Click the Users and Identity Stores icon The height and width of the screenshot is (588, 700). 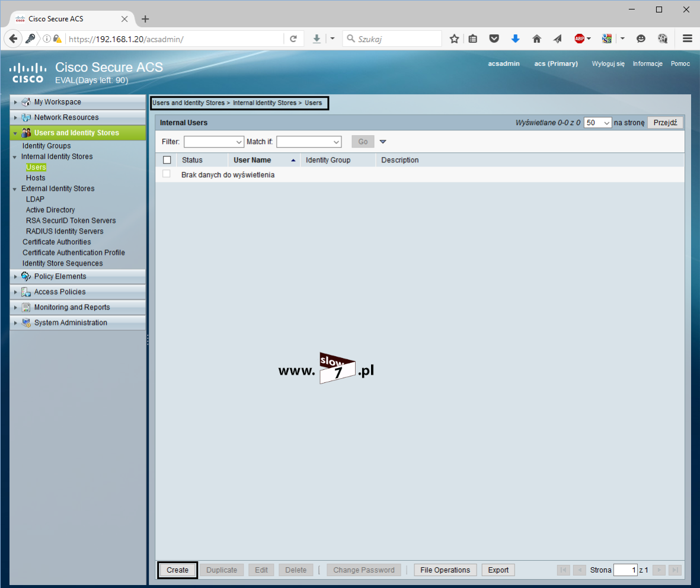(x=26, y=133)
